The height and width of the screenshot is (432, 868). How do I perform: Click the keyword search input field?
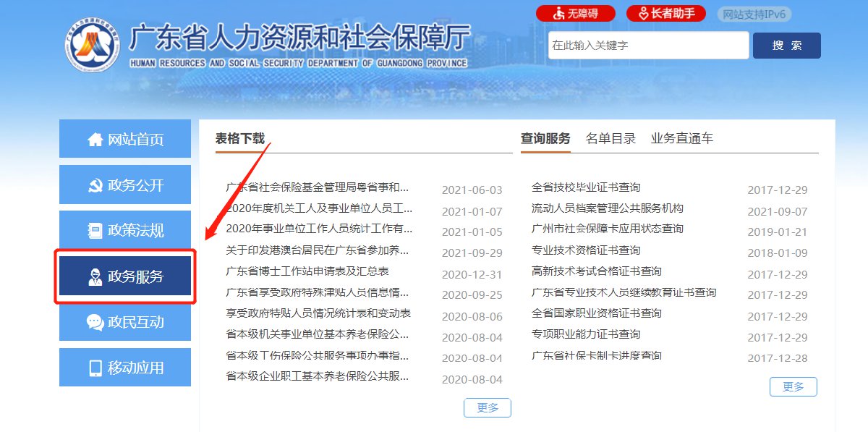pyautogui.click(x=649, y=45)
